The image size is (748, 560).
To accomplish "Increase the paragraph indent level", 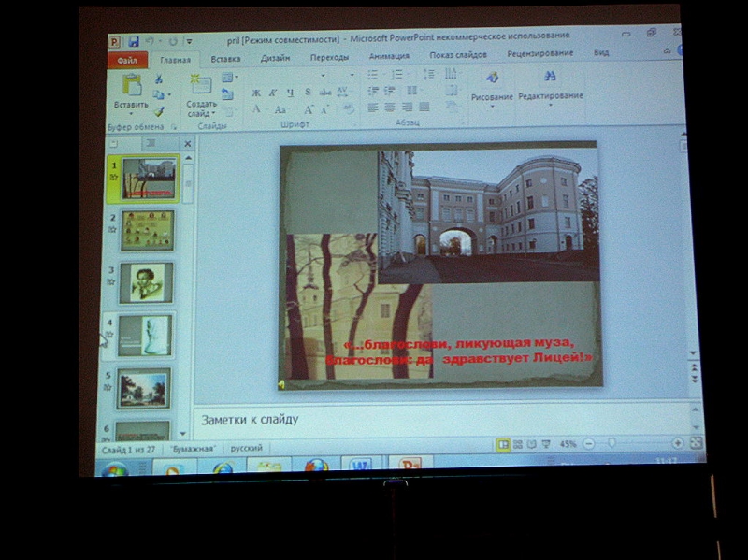I will pyautogui.click(x=390, y=91).
